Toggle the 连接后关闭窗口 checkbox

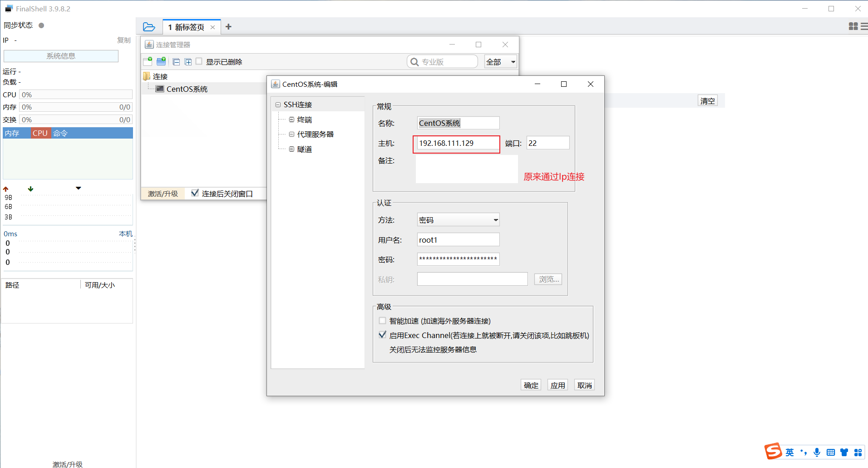195,193
